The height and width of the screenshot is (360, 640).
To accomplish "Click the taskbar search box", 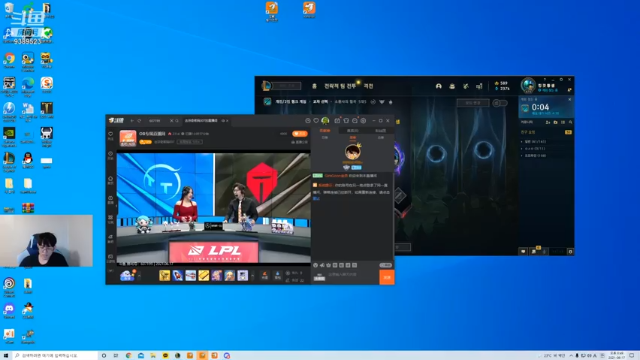I will 55,356.
